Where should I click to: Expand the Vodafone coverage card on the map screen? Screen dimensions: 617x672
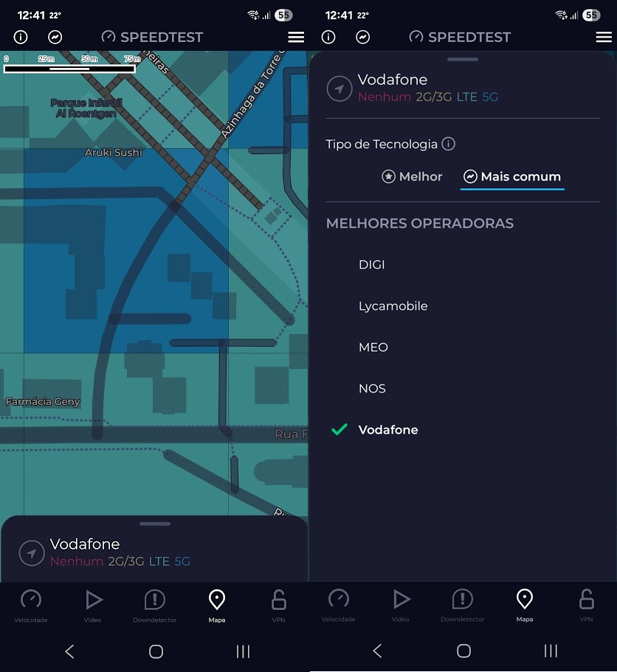coord(120,552)
